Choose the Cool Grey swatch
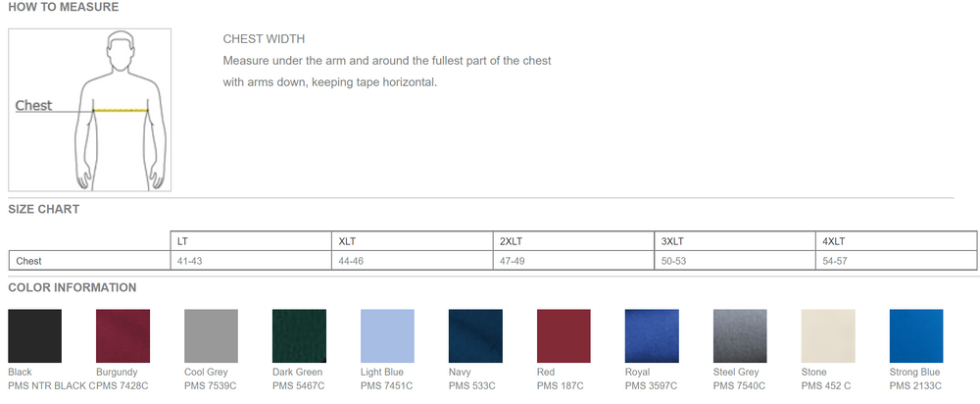Screen dimensions: 980x404 211,336
